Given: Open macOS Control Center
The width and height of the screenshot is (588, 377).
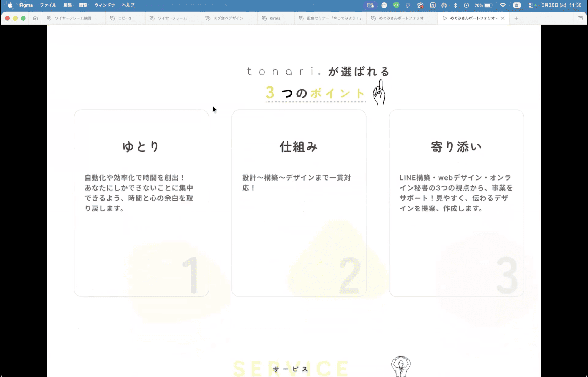Looking at the screenshot, I should (531, 5).
